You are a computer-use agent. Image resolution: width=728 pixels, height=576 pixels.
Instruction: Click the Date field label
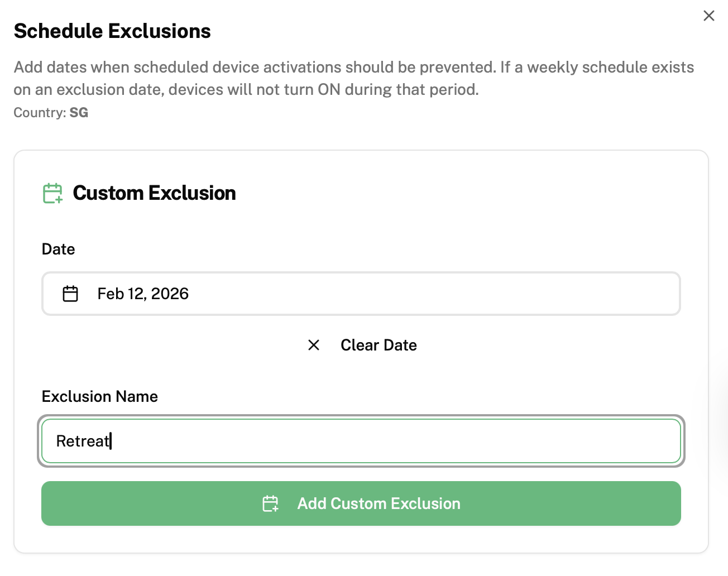(58, 249)
